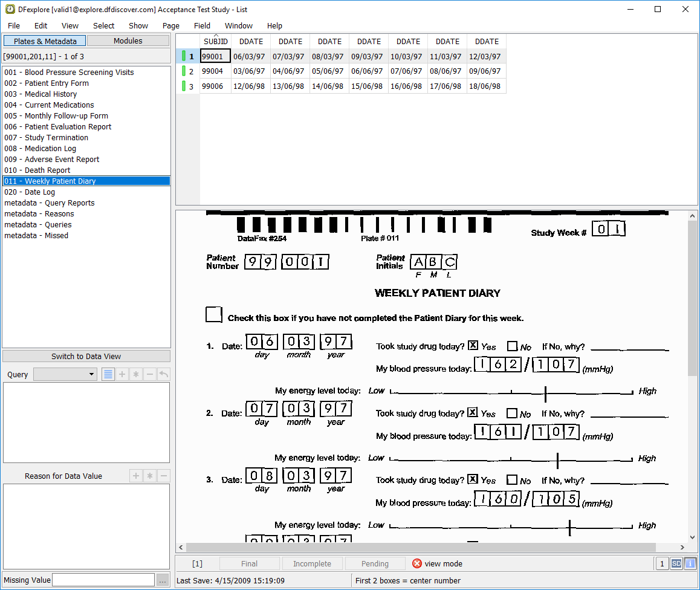Click the query undo arrow icon
700x590 pixels.
click(x=163, y=374)
